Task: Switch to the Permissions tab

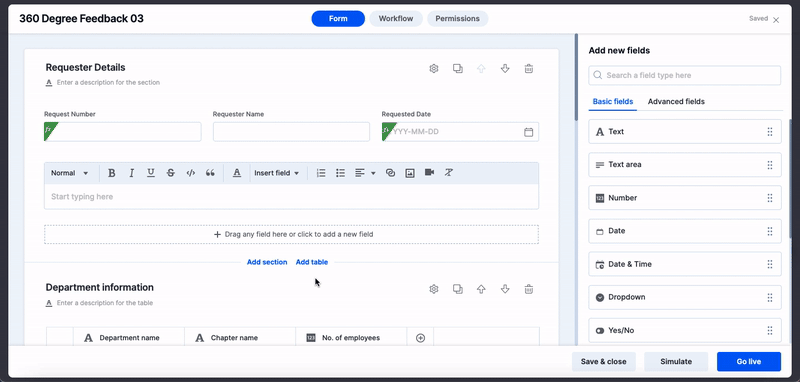Action: tap(457, 18)
